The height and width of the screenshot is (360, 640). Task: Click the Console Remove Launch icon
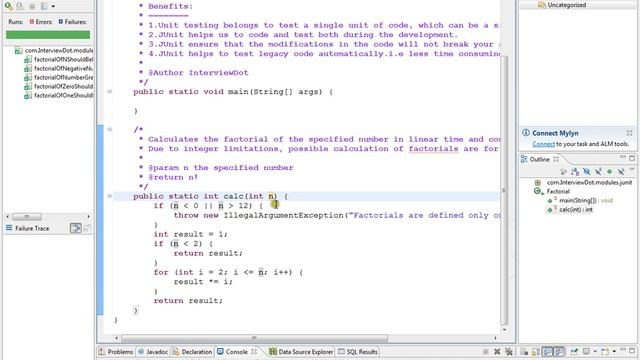(497, 352)
